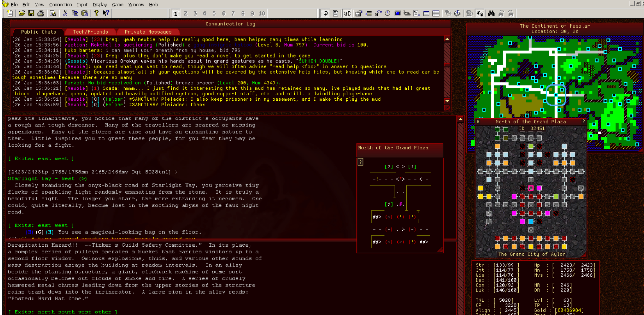This screenshot has width=644, height=315.
Task: Toggle auto-say face icon
Action: point(470,13)
